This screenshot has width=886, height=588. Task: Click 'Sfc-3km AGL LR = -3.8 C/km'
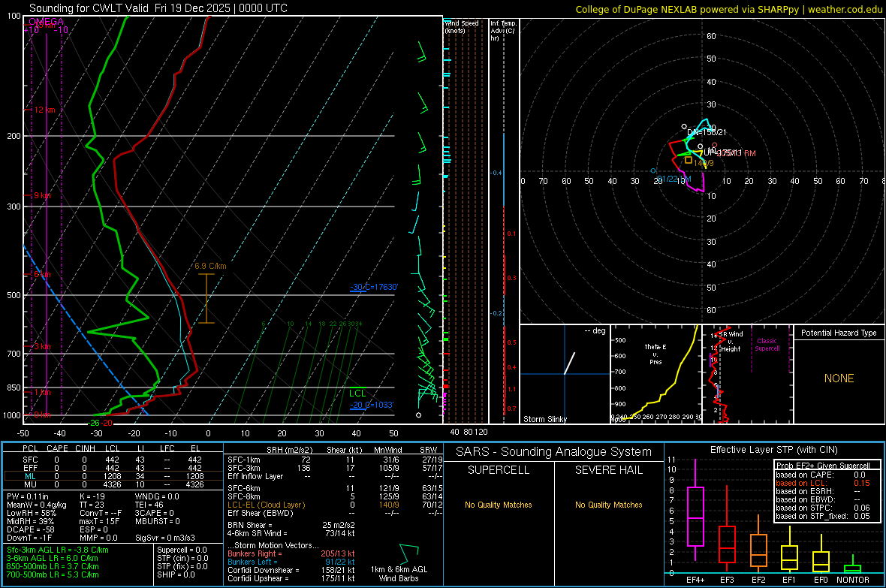[58, 550]
